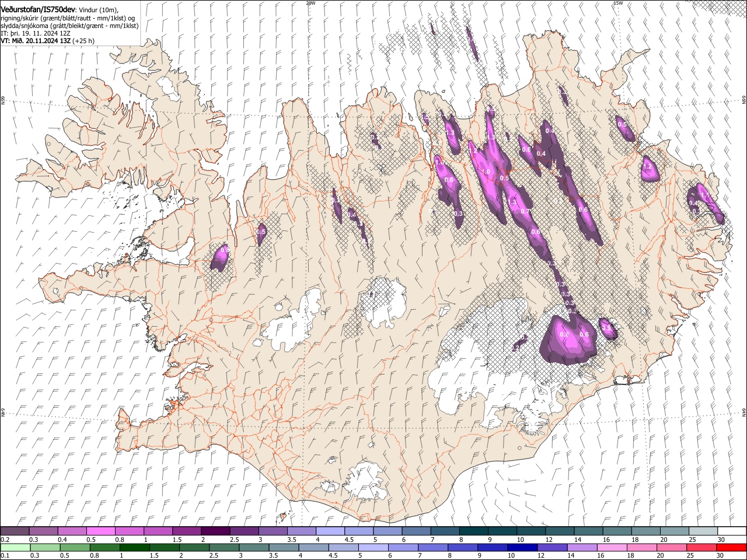Click the 'slydda/snjókoma (grátt/bleikt/grænt' description line

pos(69,26)
